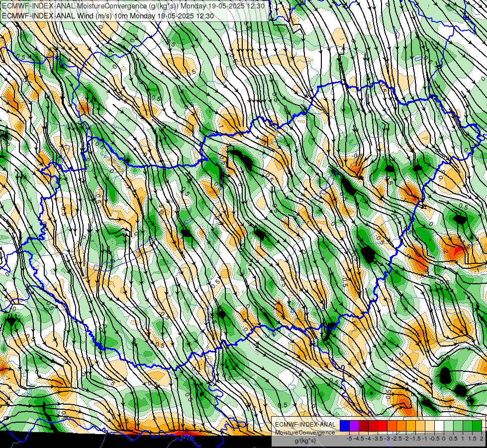
Task: Click the pale peach swatch between -1 and -0.5
Action: click(x=430, y=426)
